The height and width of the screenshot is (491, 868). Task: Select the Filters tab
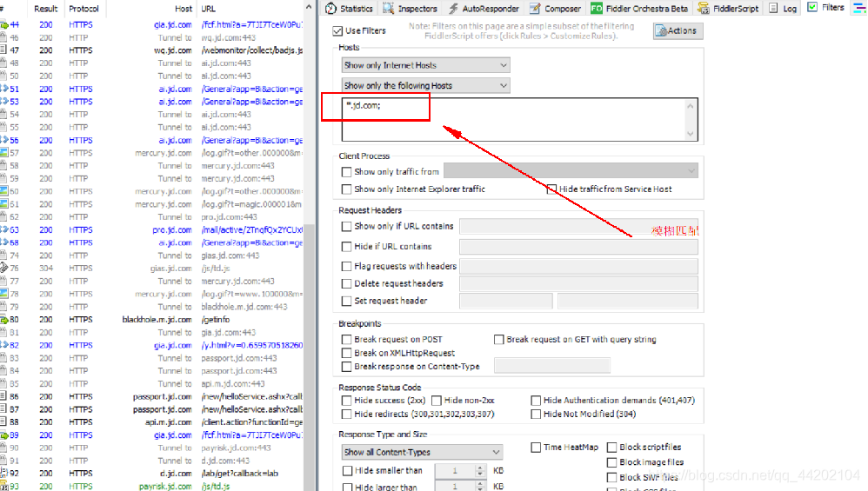pyautogui.click(x=826, y=7)
